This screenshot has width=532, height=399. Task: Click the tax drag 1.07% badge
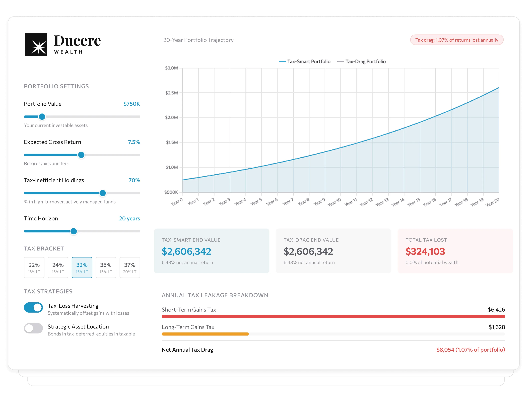pos(457,40)
